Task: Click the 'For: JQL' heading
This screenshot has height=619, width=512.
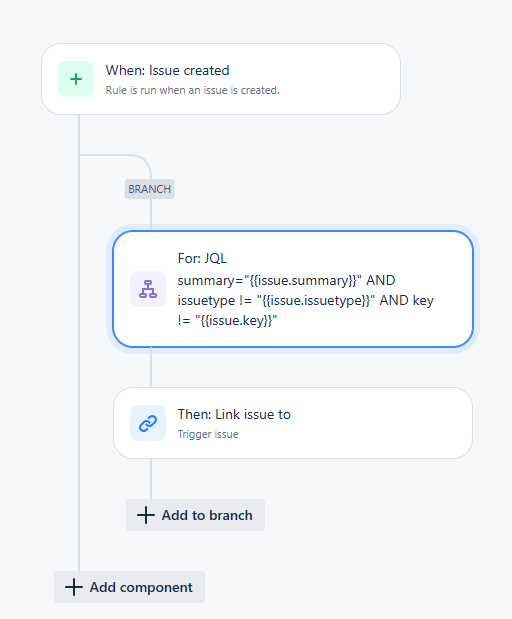Action: (202, 258)
